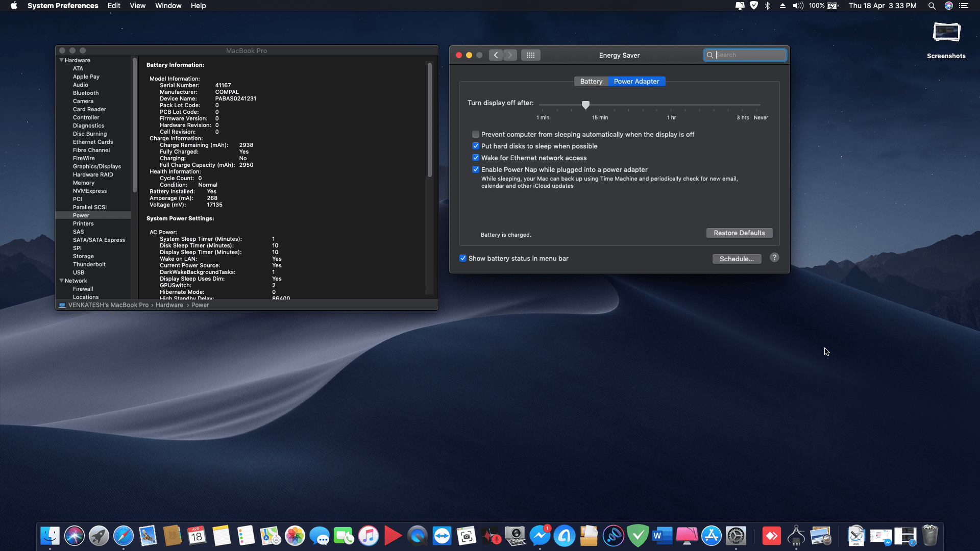Click the Restore Defaults button
The width and height of the screenshot is (980, 551).
click(x=739, y=233)
